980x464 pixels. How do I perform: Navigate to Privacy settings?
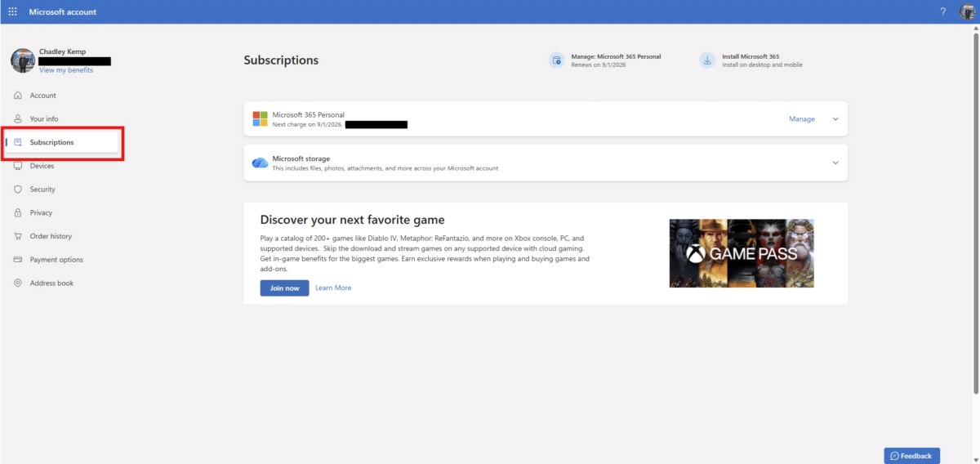(x=41, y=212)
